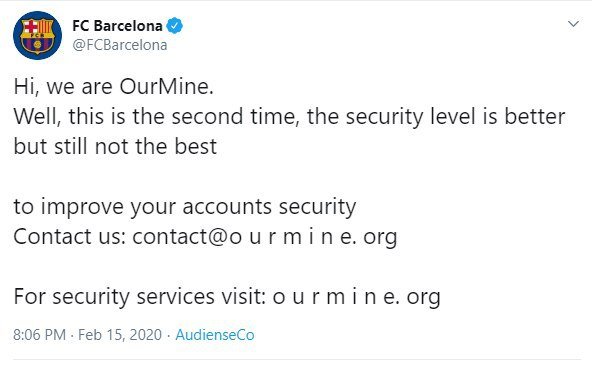Click 'to improve your accounts security' line
Screen dimensions: 592x365
(185, 207)
